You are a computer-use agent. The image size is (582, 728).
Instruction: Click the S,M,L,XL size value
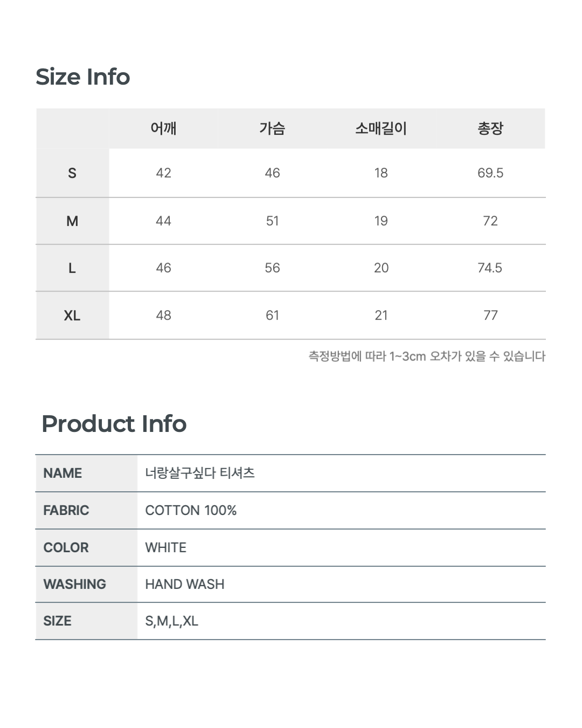point(171,621)
